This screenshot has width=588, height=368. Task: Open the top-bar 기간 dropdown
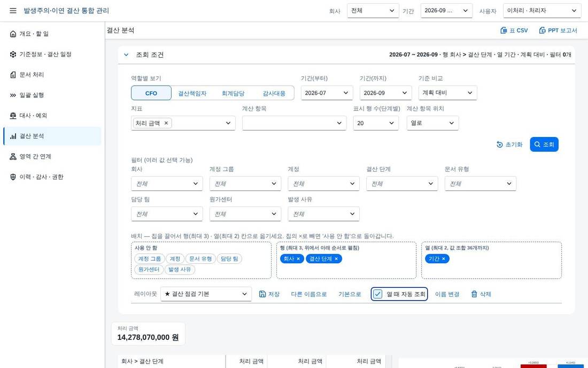click(x=446, y=11)
